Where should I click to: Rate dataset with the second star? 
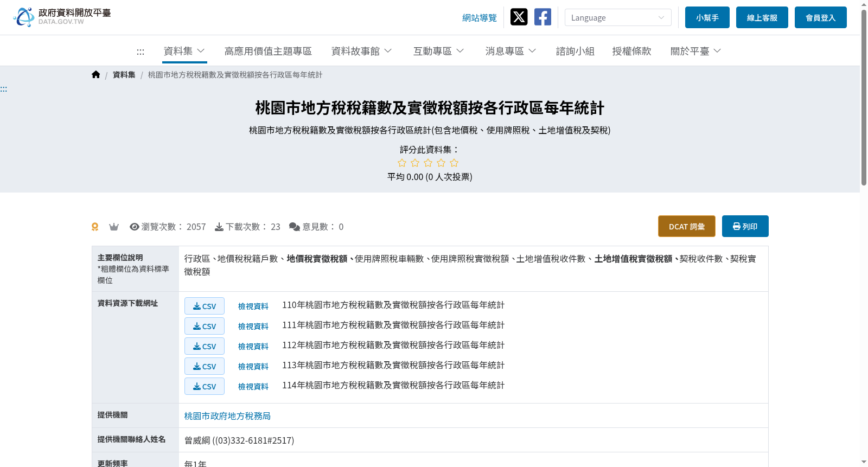pyautogui.click(x=415, y=163)
